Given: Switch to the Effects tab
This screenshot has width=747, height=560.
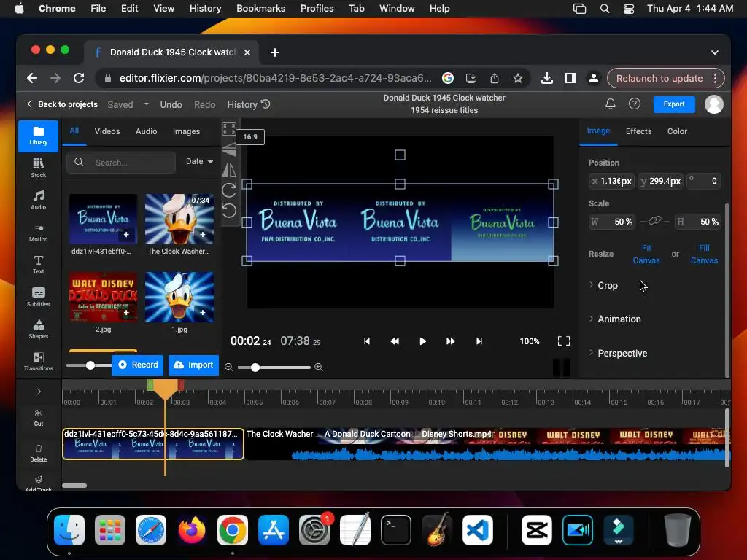Looking at the screenshot, I should pos(638,131).
